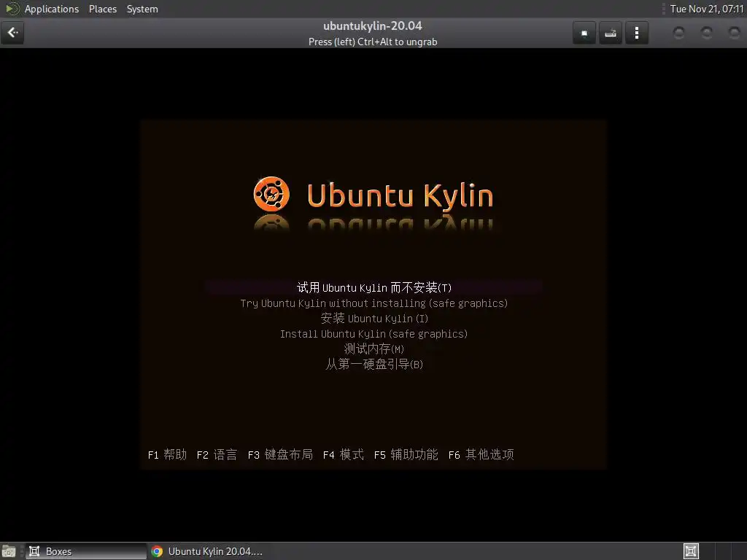Select 从第一硬盘引导(B) boot entry
747x560 pixels.
374,365
